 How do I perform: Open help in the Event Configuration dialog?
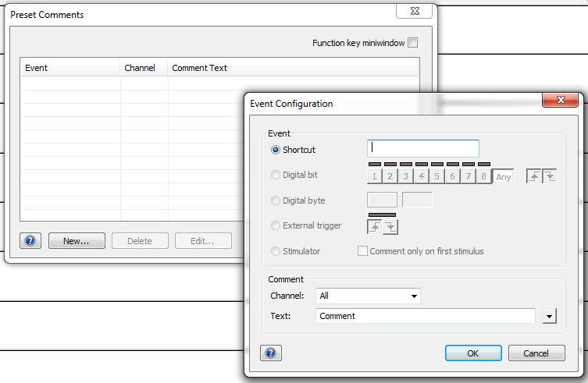[x=270, y=353]
